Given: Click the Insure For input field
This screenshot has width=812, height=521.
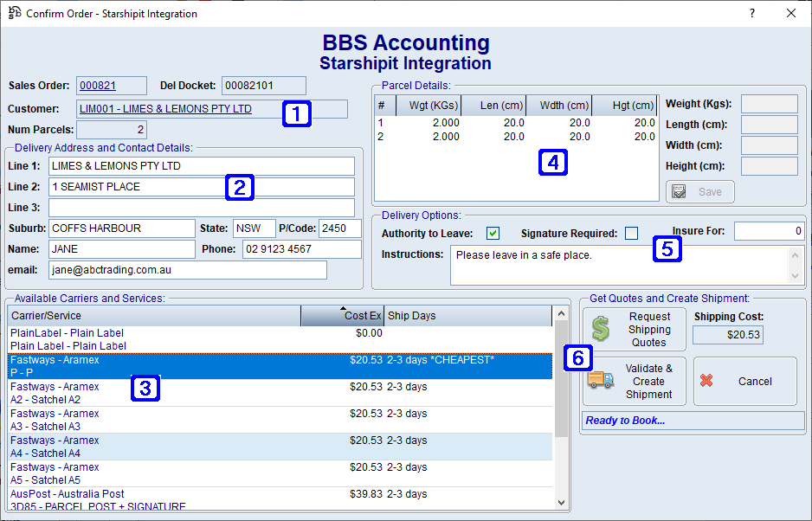Looking at the screenshot, I should pyautogui.click(x=769, y=231).
